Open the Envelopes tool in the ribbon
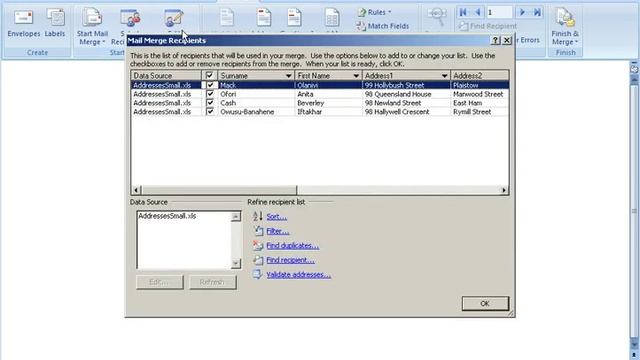This screenshot has width=640, height=360. click(24, 24)
